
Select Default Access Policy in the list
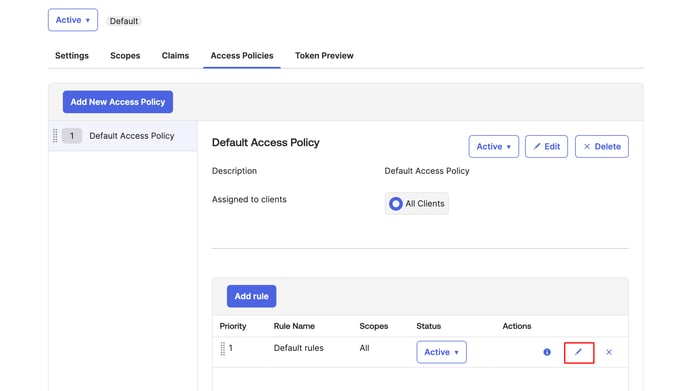[123, 136]
